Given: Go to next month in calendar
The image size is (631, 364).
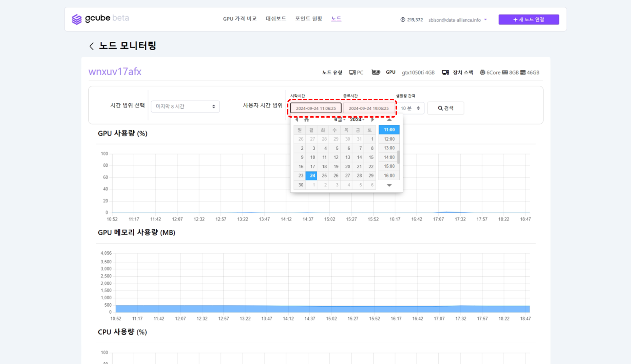Looking at the screenshot, I should (372, 120).
